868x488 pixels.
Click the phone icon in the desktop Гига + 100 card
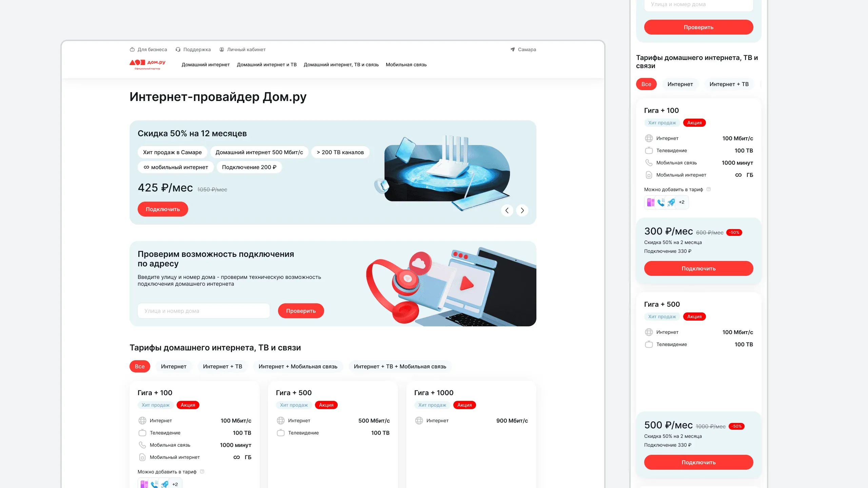tap(142, 445)
